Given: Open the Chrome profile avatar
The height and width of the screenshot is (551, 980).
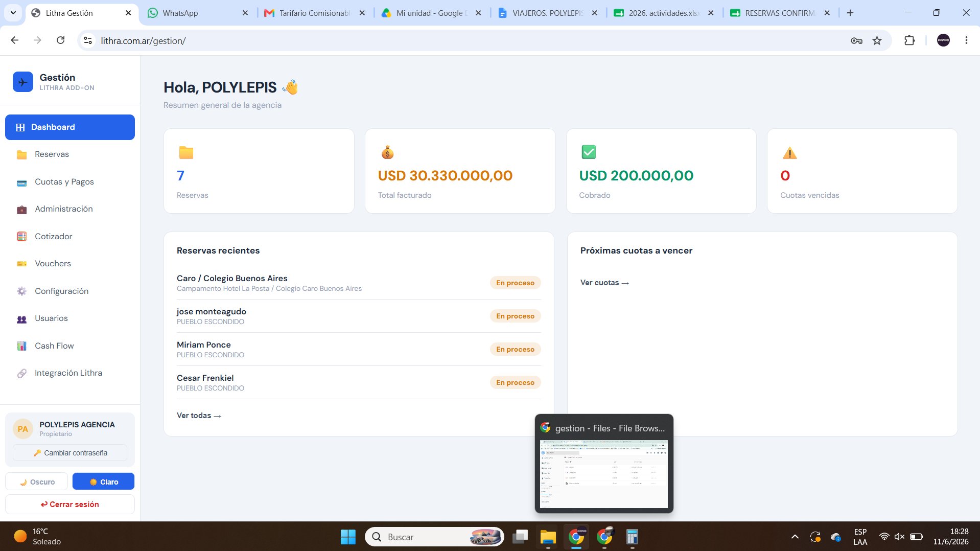Looking at the screenshot, I should [943, 40].
